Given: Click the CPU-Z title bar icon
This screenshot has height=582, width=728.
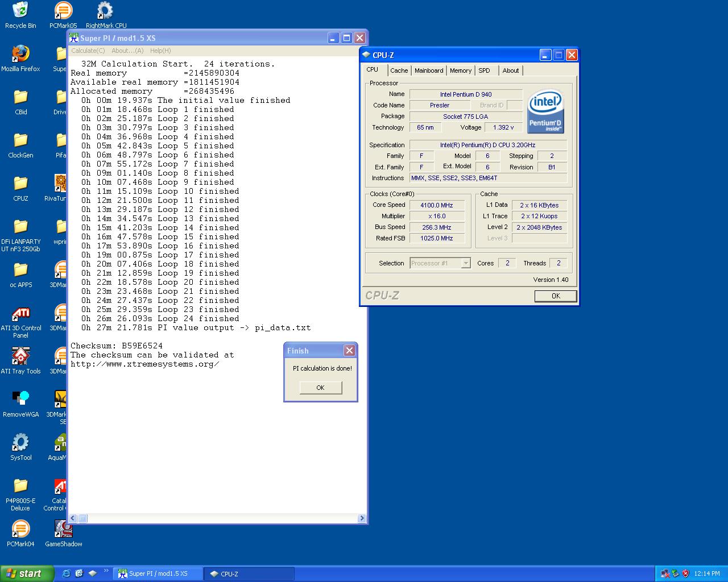Looking at the screenshot, I should (366, 55).
